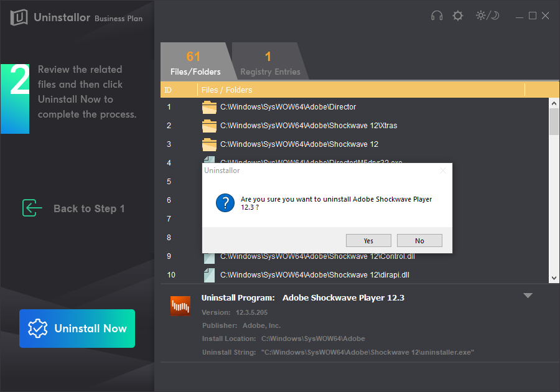Click the Version 12.3.5.205 text
Image resolution: width=560 pixels, height=392 pixels.
(x=235, y=312)
